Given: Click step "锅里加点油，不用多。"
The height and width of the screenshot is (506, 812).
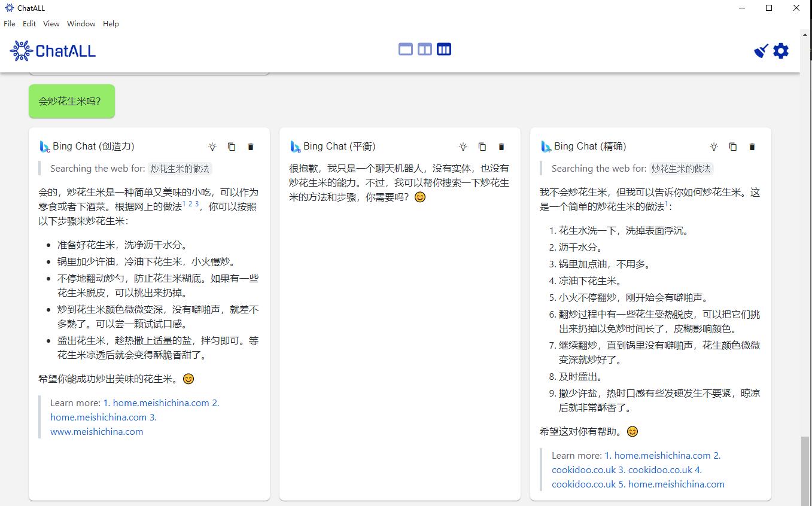Looking at the screenshot, I should [x=607, y=264].
